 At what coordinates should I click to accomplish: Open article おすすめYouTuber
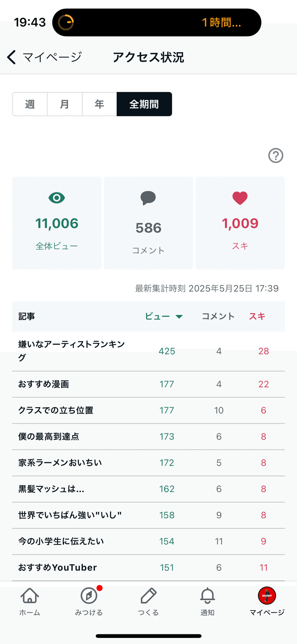tap(57, 568)
